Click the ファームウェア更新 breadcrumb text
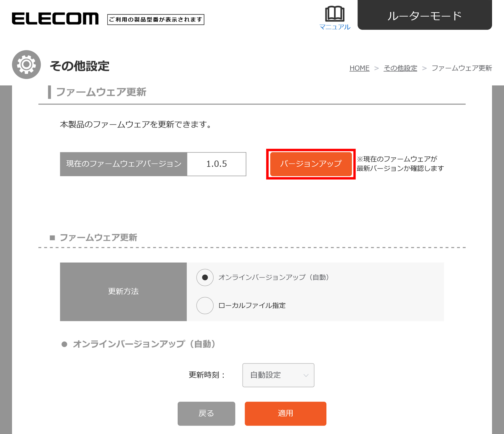The height and width of the screenshot is (434, 504). point(462,68)
